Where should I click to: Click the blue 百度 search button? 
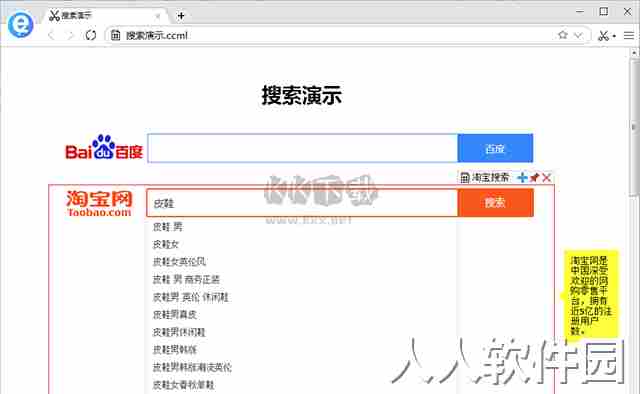pyautogui.click(x=495, y=148)
